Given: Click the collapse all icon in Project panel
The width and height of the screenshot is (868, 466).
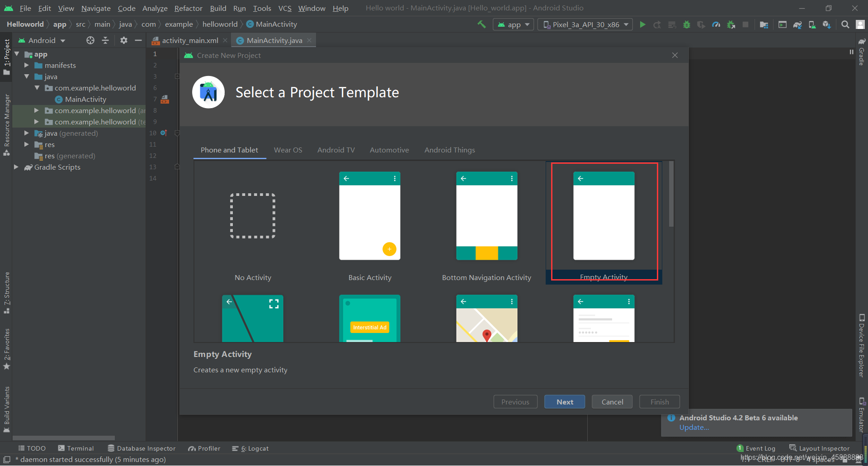Looking at the screenshot, I should click(x=105, y=40).
